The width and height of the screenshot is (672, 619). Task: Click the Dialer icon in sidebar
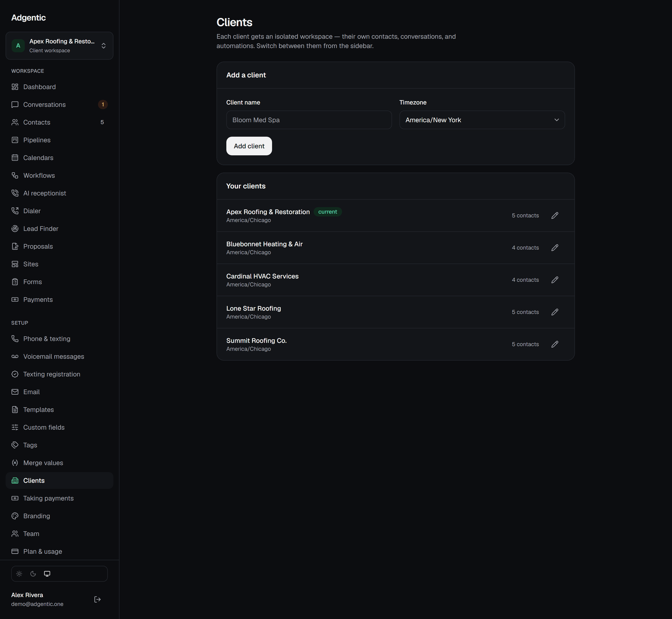pyautogui.click(x=15, y=211)
